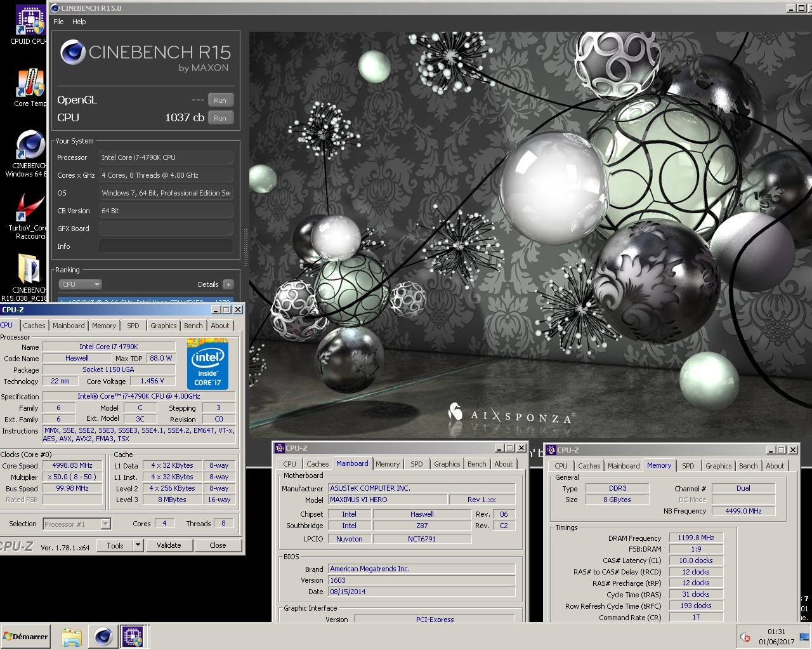Expand ranking Details arrow

pos(228,284)
